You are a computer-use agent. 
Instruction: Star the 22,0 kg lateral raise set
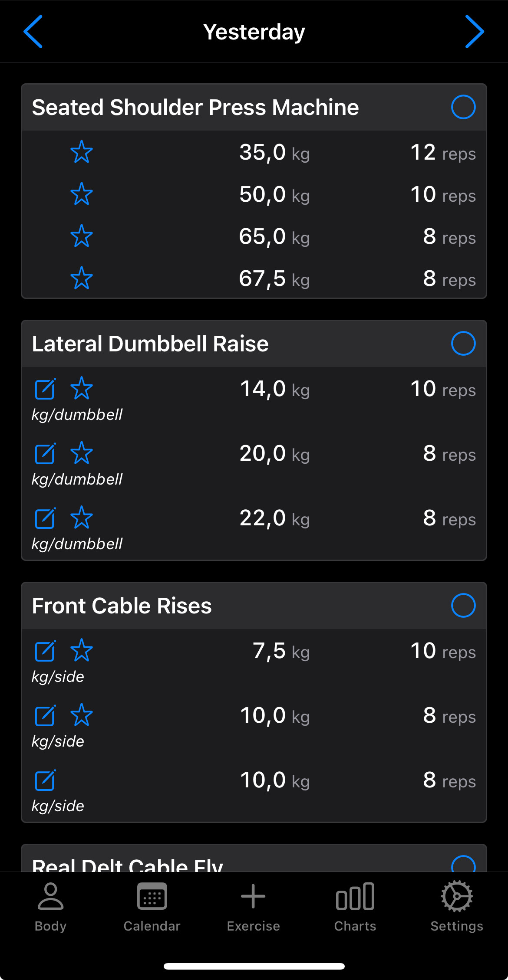coord(82,518)
